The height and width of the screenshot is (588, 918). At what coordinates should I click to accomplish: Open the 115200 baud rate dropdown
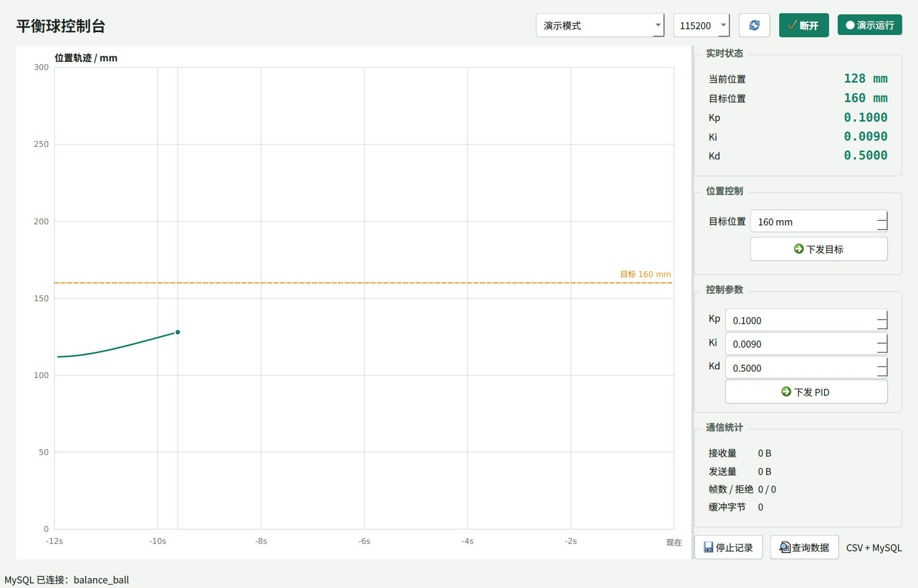click(x=701, y=25)
